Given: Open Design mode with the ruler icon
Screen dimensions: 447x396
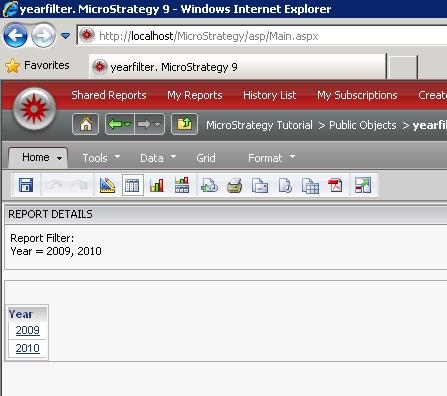Looking at the screenshot, I should coord(107,185).
